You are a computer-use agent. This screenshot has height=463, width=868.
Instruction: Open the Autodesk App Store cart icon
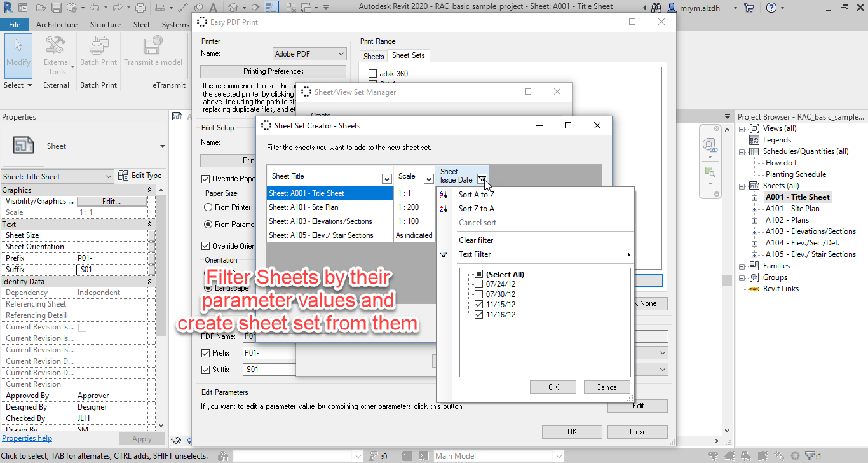pyautogui.click(x=749, y=8)
